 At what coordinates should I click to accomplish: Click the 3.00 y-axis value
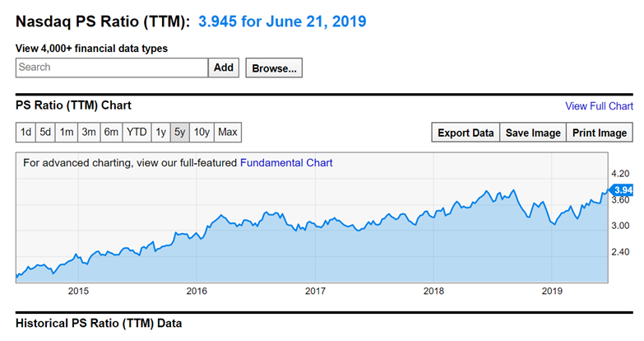click(x=620, y=226)
